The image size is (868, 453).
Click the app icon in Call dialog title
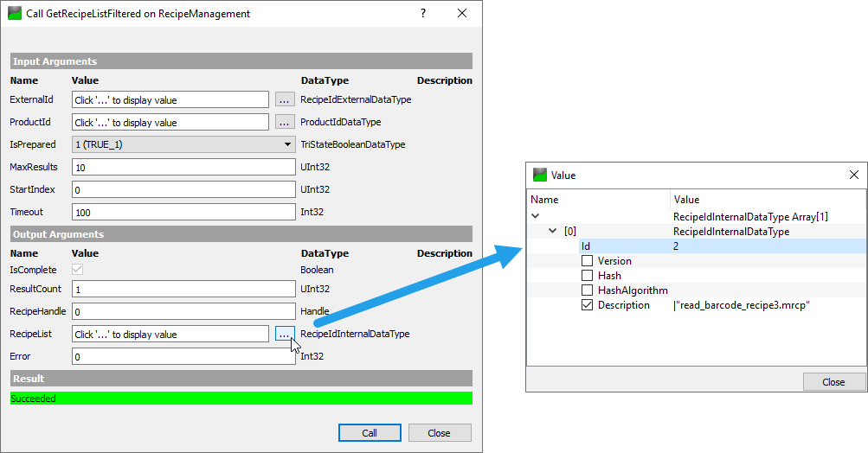(x=14, y=14)
